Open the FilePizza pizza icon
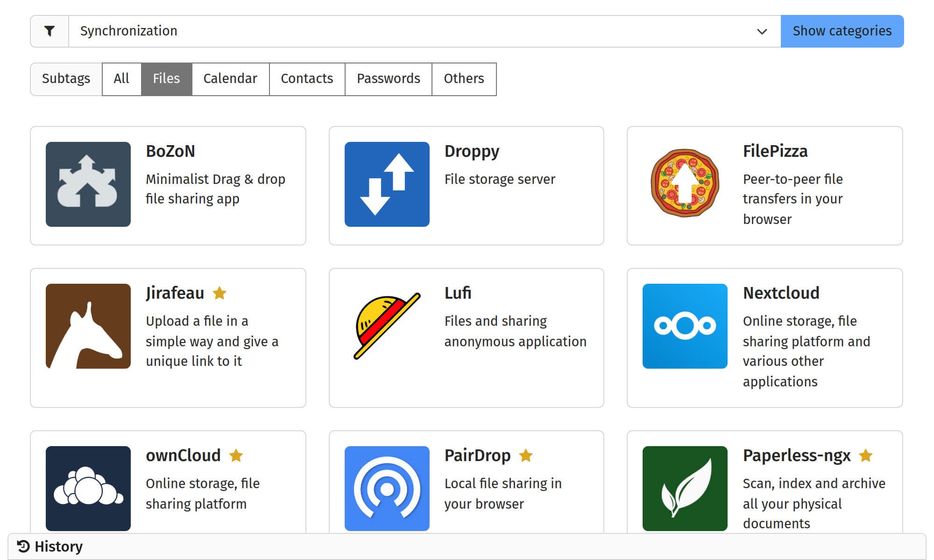The width and height of the screenshot is (934, 560). click(685, 183)
